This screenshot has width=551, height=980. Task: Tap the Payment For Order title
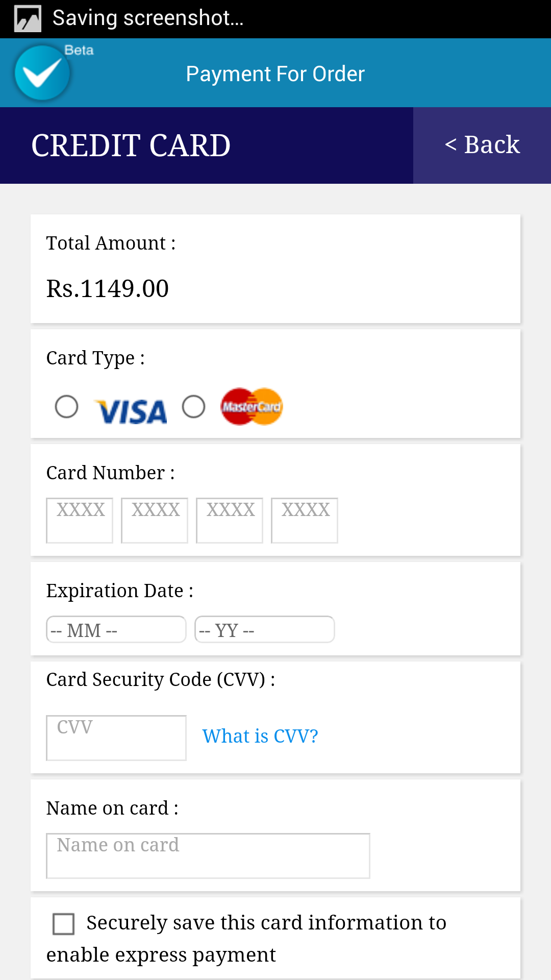click(275, 74)
